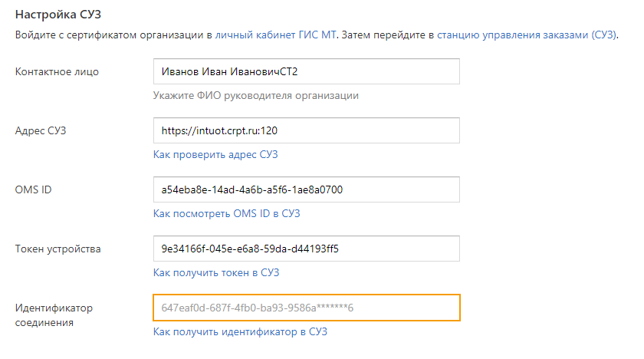Click the Укажите ФИО руководителя организации hint
The width and height of the screenshot is (644, 359).
(x=256, y=96)
